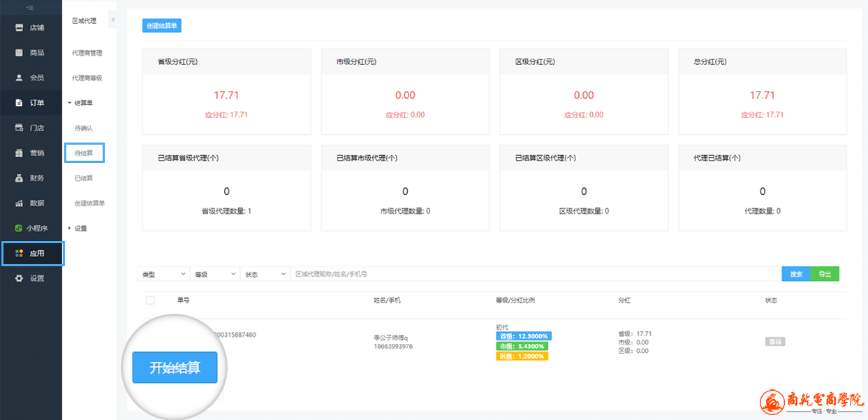The image size is (868, 420).
Task: Collapse the 结算单 submenu group
Action: click(x=82, y=103)
